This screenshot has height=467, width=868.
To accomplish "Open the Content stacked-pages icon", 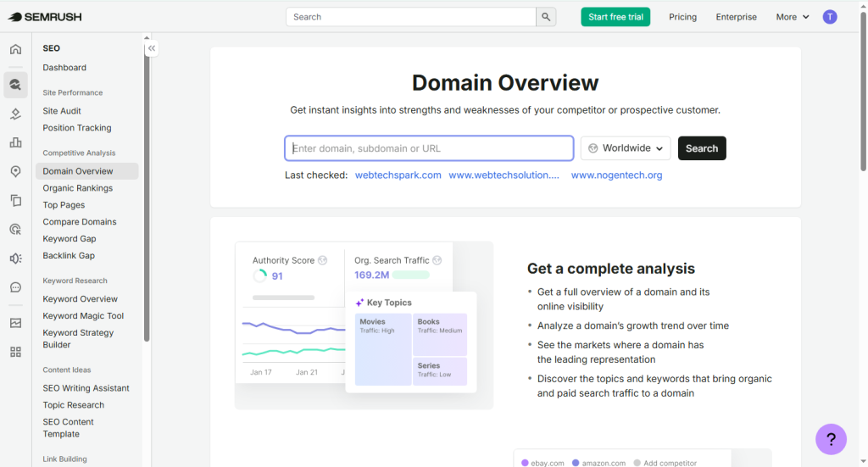I will (x=15, y=200).
